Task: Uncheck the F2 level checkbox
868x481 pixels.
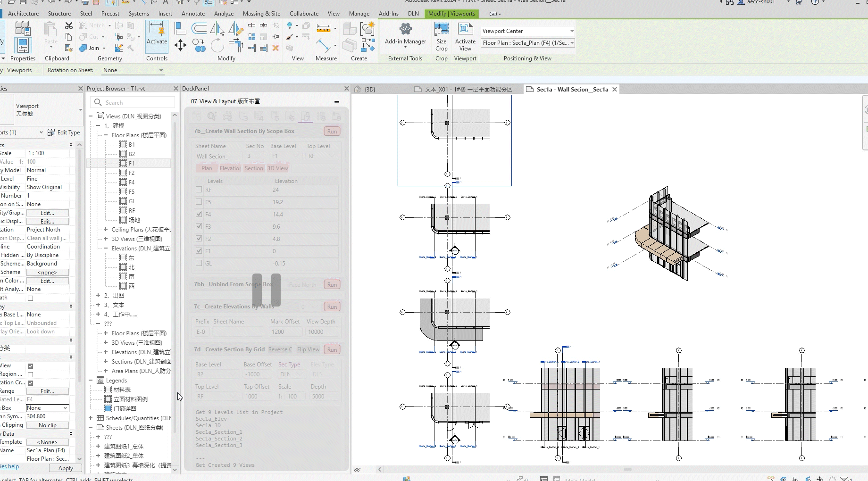Action: (x=199, y=239)
